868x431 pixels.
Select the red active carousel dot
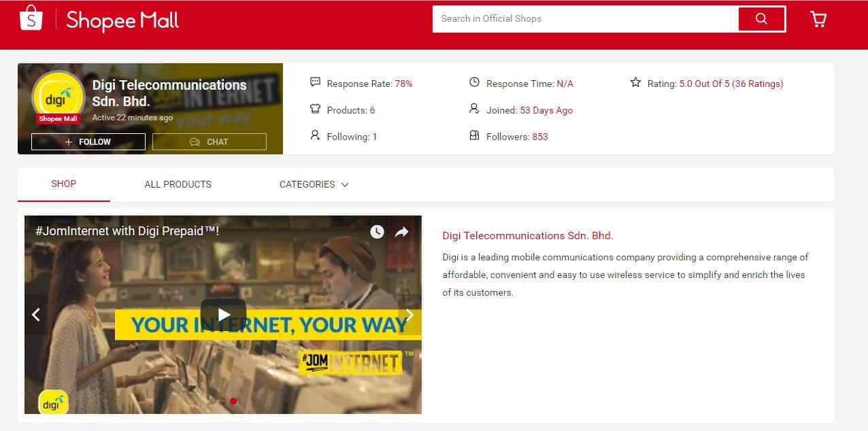(x=233, y=401)
